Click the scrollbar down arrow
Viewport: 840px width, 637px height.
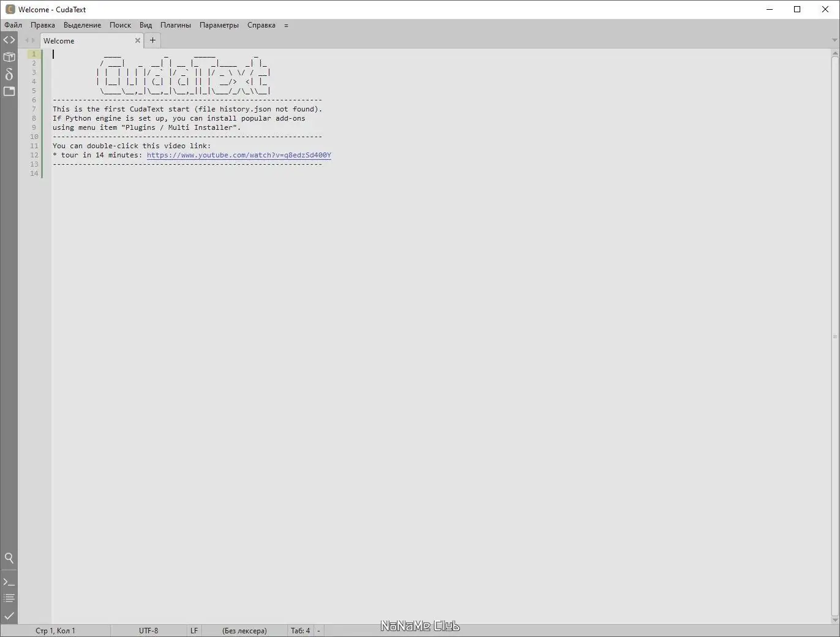click(834, 619)
